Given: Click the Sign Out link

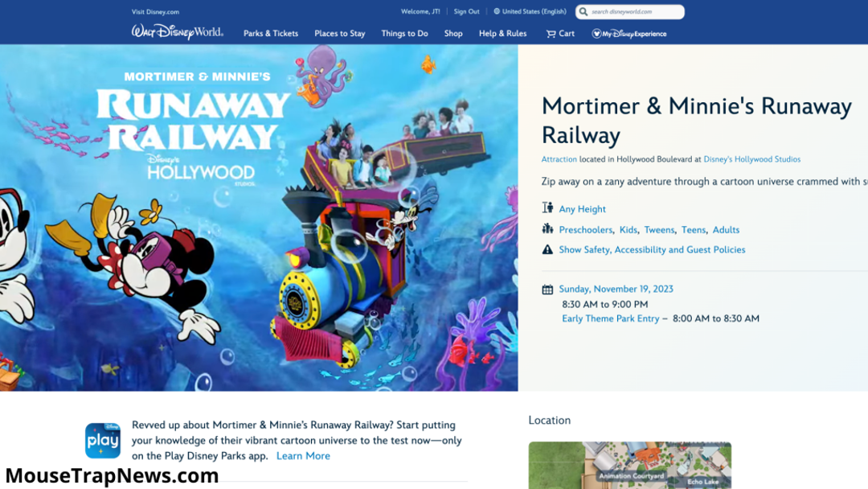Looking at the screenshot, I should (x=467, y=11).
